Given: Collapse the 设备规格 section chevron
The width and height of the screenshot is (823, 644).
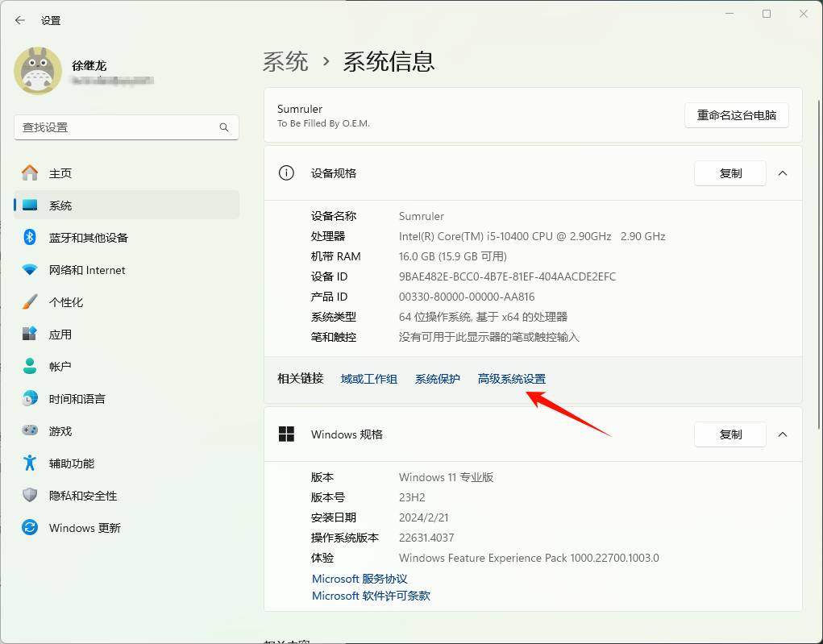Looking at the screenshot, I should (x=783, y=173).
